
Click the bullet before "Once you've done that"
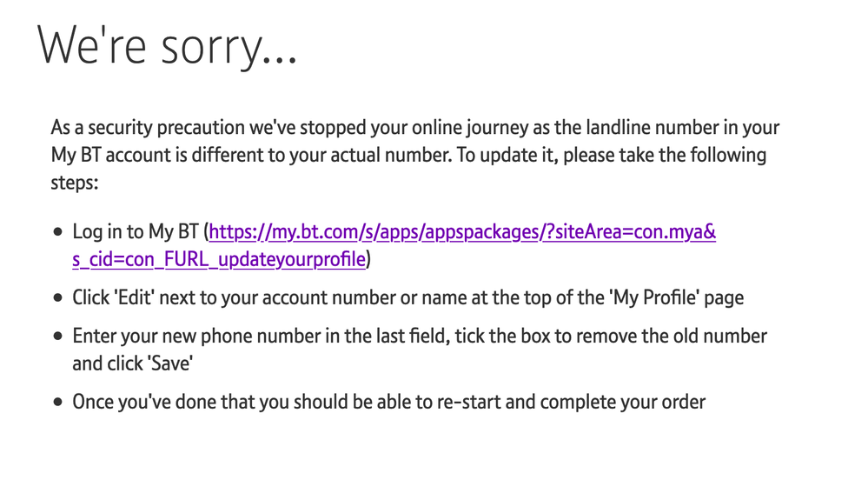tap(58, 403)
